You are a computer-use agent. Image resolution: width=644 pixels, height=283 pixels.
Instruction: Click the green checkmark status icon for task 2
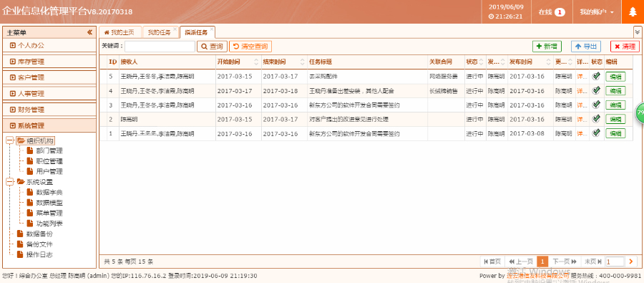[596, 119]
